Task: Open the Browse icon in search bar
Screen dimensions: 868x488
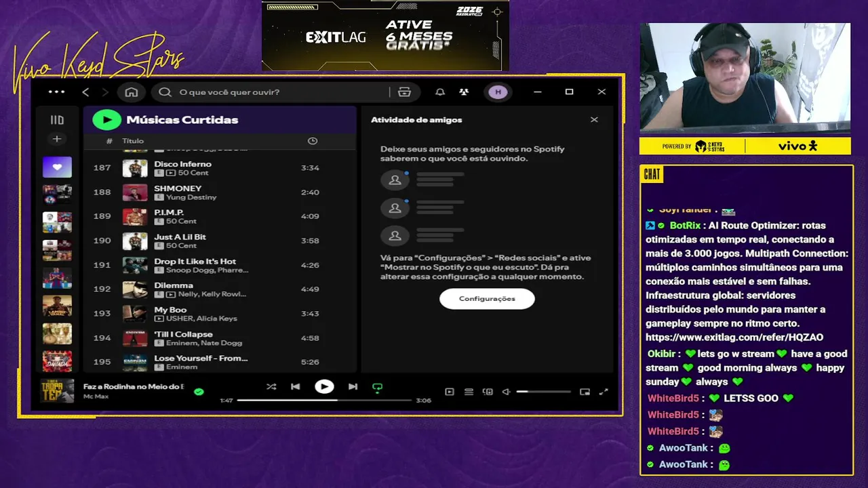Action: pyautogui.click(x=405, y=92)
